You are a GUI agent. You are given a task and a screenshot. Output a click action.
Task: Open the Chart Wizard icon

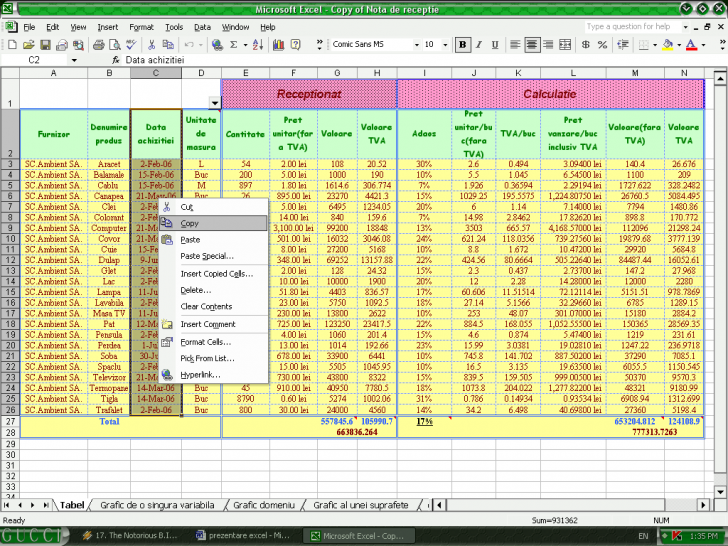point(279,45)
